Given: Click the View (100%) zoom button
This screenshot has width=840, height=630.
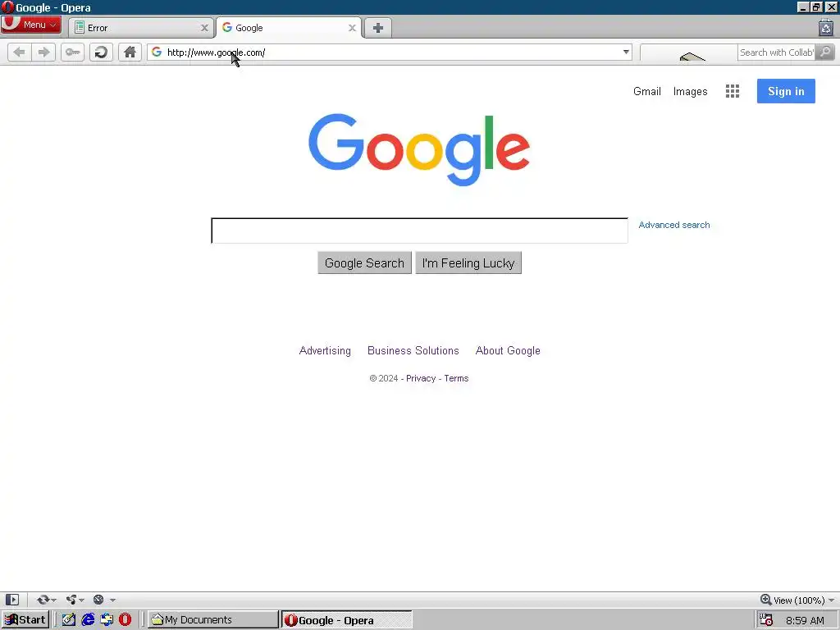Looking at the screenshot, I should (x=792, y=600).
